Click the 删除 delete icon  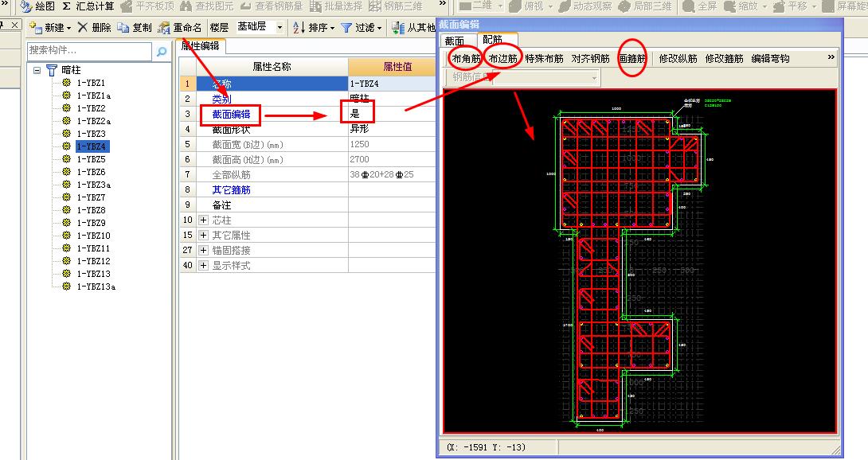coord(83,27)
